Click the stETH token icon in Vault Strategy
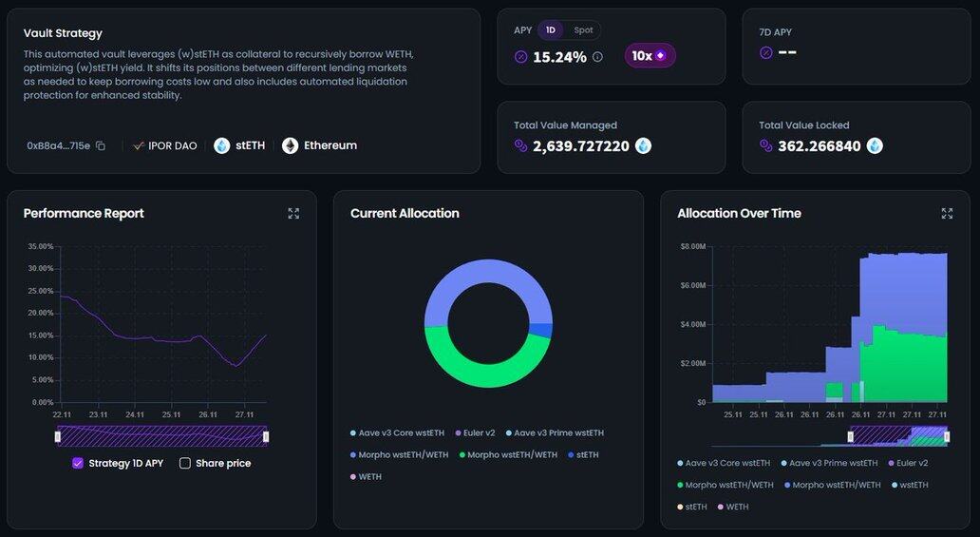 pos(221,146)
